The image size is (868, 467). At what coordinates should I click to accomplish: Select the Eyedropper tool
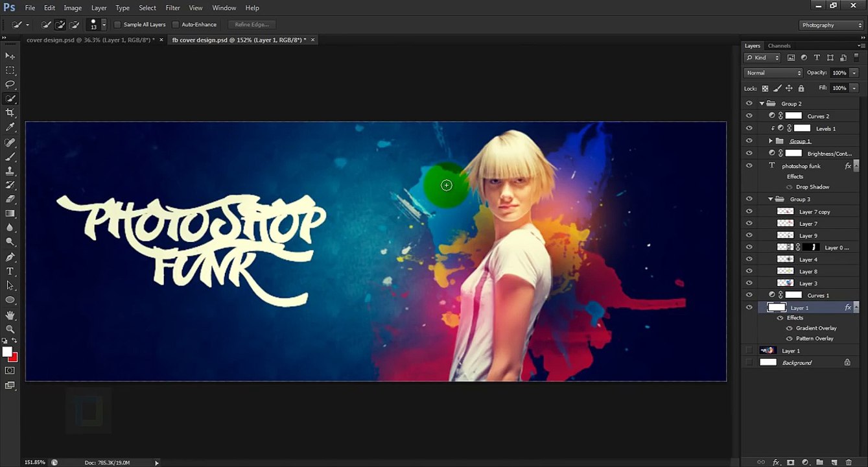click(10, 128)
